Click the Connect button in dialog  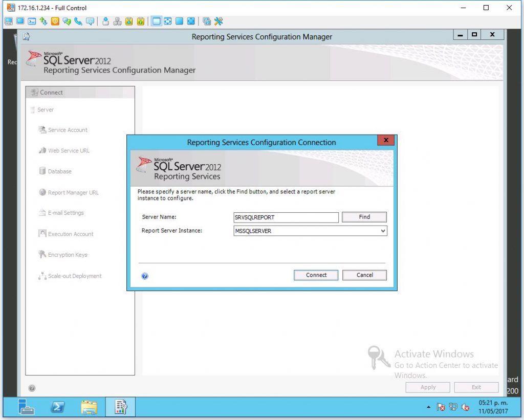click(316, 275)
